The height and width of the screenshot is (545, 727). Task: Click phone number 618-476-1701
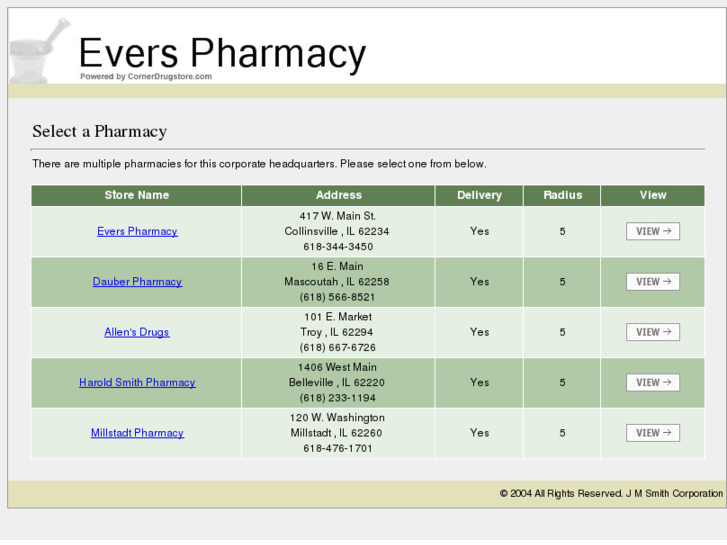click(338, 449)
